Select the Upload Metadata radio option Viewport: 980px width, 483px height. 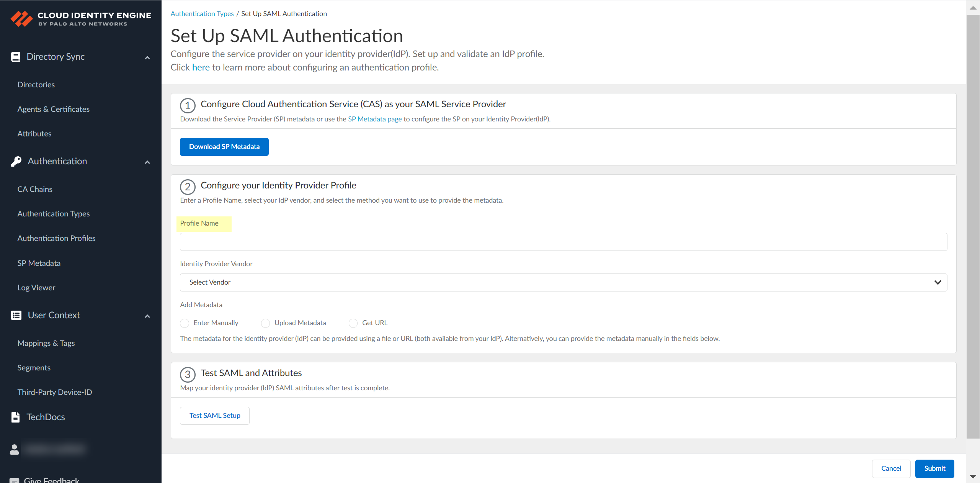pos(265,323)
